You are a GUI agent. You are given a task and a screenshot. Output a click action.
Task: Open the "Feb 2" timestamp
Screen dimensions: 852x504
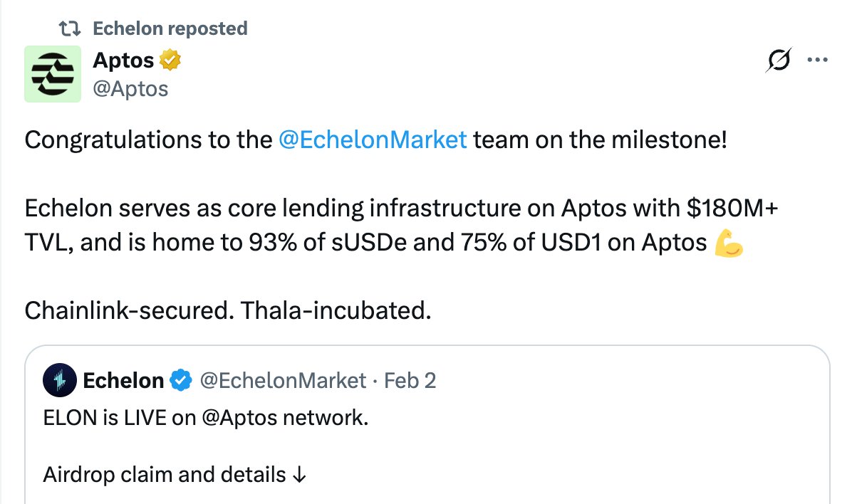tap(410, 381)
